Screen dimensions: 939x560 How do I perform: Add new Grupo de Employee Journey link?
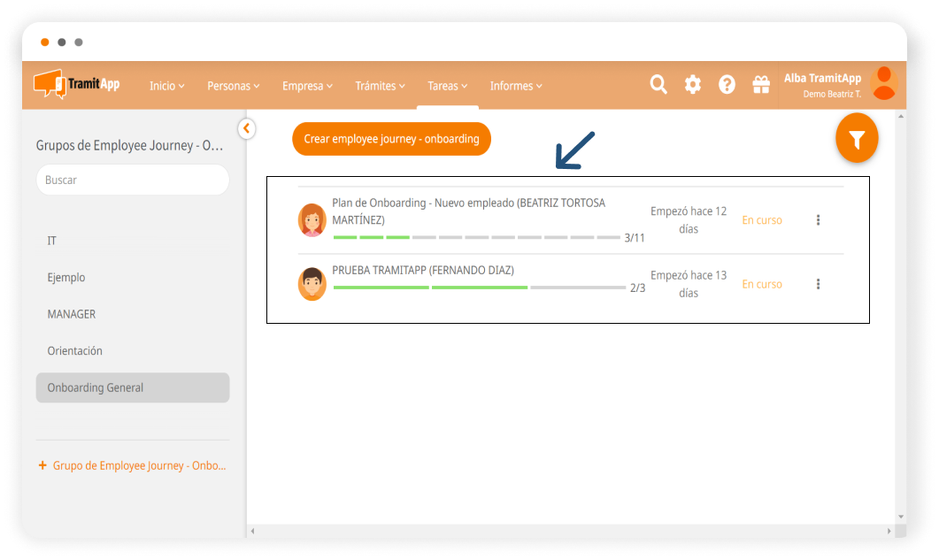(133, 465)
